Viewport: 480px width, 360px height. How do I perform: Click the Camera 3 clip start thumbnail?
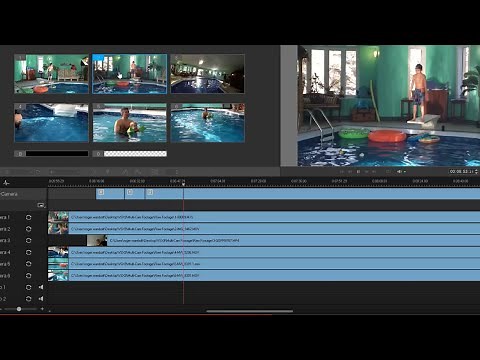coord(97,240)
